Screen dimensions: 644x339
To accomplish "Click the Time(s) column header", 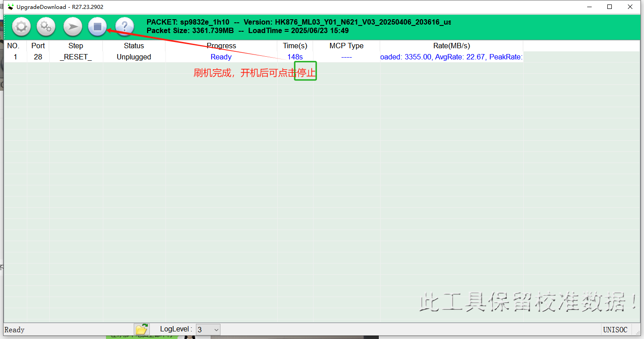I will [295, 46].
